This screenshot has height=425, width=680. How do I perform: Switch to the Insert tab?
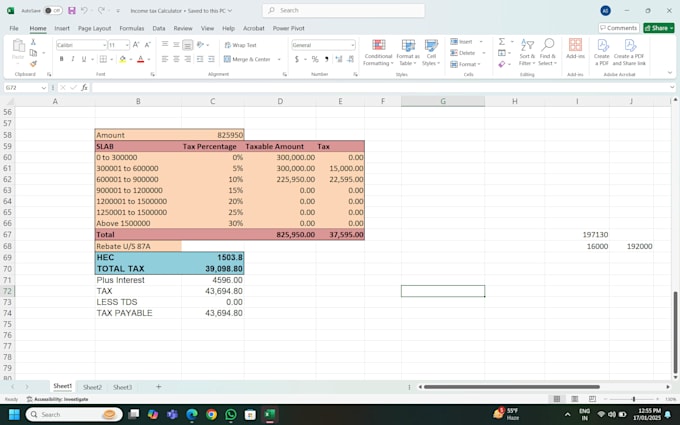click(x=62, y=28)
